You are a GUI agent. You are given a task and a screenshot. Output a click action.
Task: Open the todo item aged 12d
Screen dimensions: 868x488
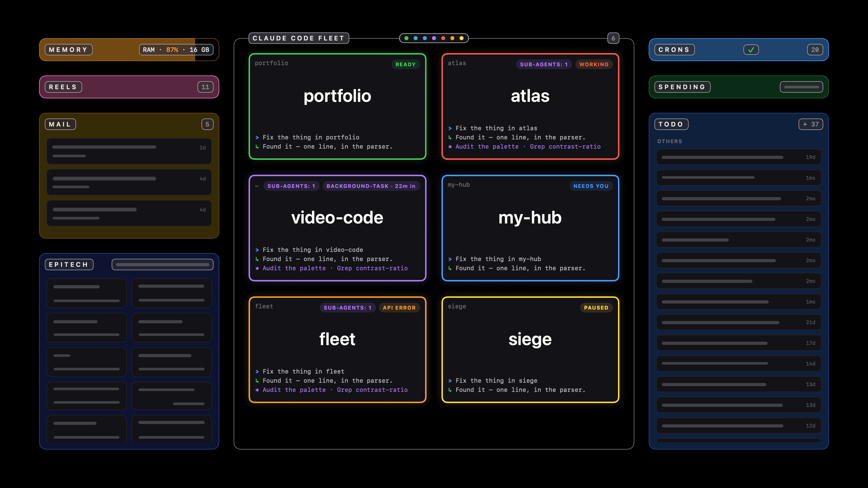tap(739, 426)
